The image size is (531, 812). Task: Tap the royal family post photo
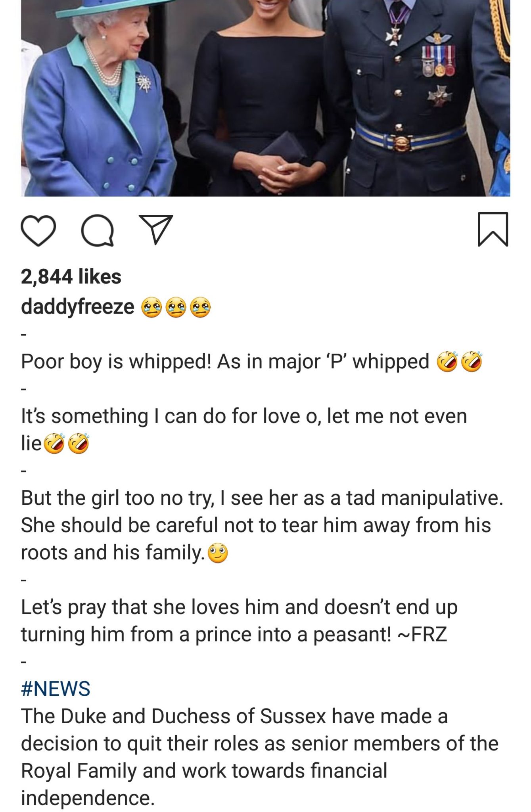click(x=265, y=98)
